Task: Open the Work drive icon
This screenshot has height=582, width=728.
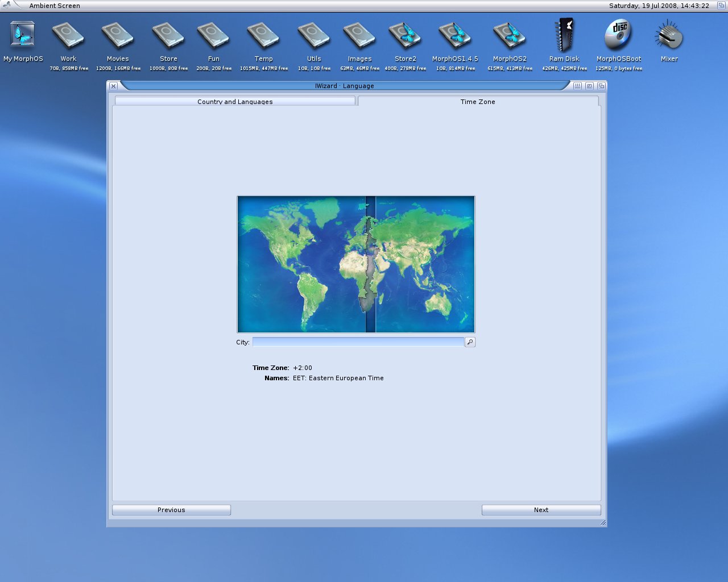Action: coord(68,36)
